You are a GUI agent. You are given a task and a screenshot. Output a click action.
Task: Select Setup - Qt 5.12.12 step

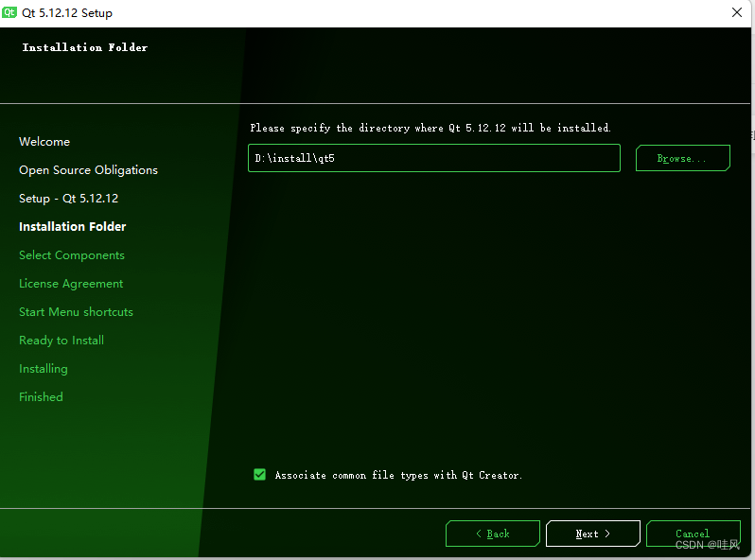click(x=68, y=199)
